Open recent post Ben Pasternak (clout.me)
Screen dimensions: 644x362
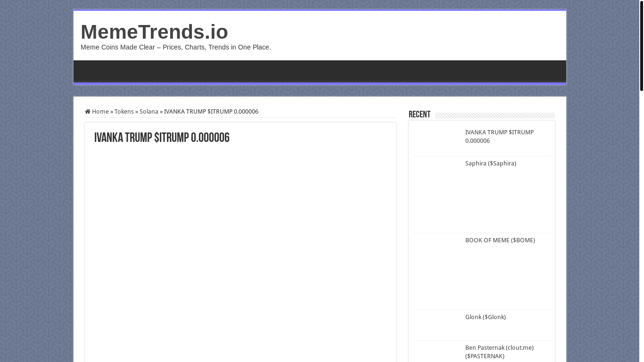(499, 352)
